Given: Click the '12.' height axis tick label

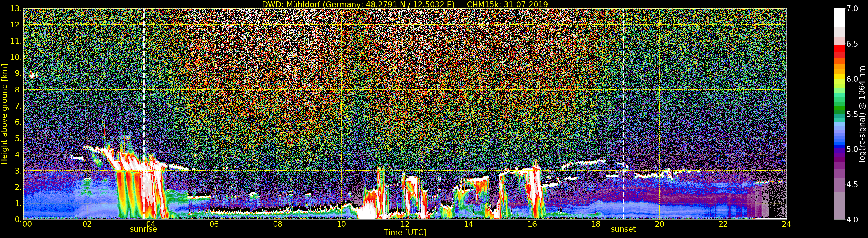Looking at the screenshot, I should [16, 25].
